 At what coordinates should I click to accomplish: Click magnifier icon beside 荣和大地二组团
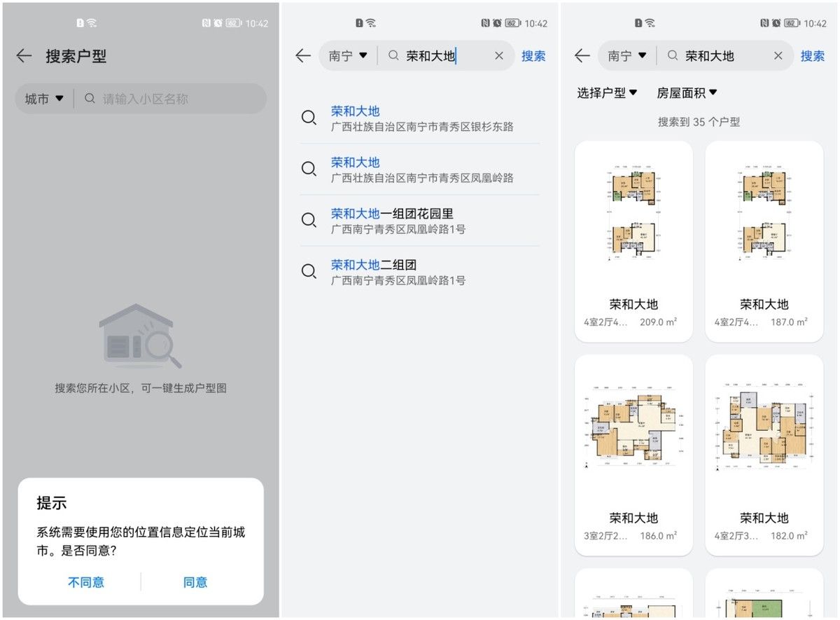pyautogui.click(x=309, y=271)
